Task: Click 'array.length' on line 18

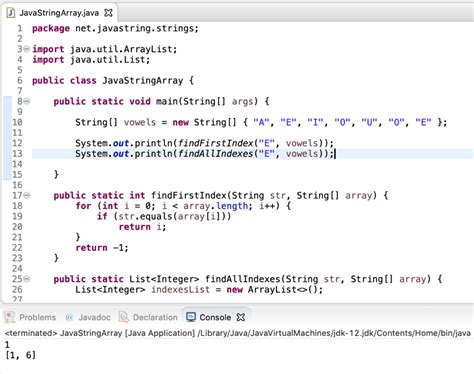Action: 216,206
